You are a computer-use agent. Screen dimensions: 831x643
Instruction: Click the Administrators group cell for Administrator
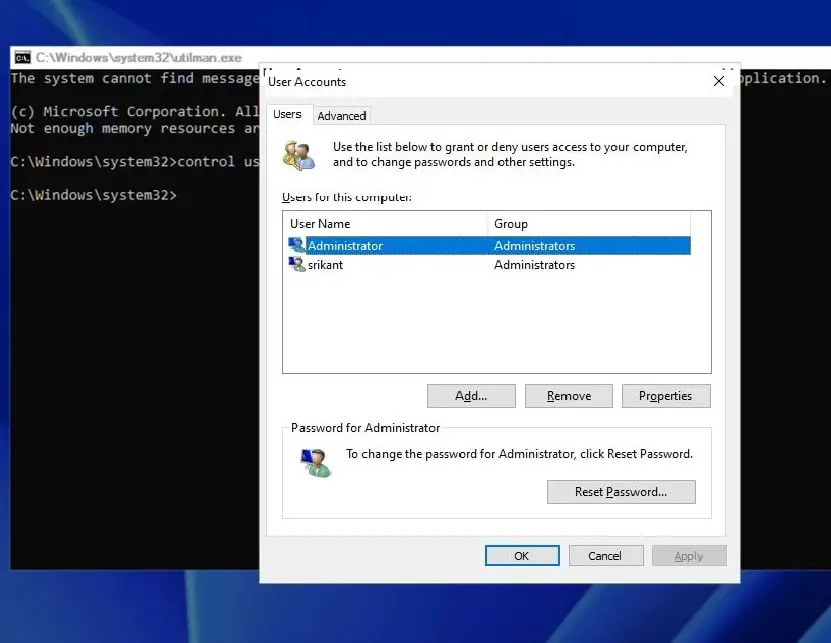pos(534,245)
